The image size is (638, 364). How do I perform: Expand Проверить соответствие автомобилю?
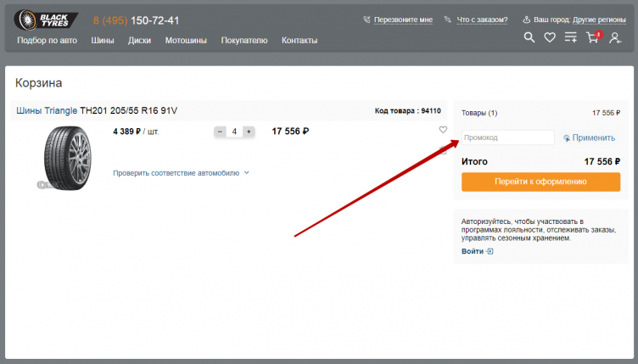[x=181, y=173]
